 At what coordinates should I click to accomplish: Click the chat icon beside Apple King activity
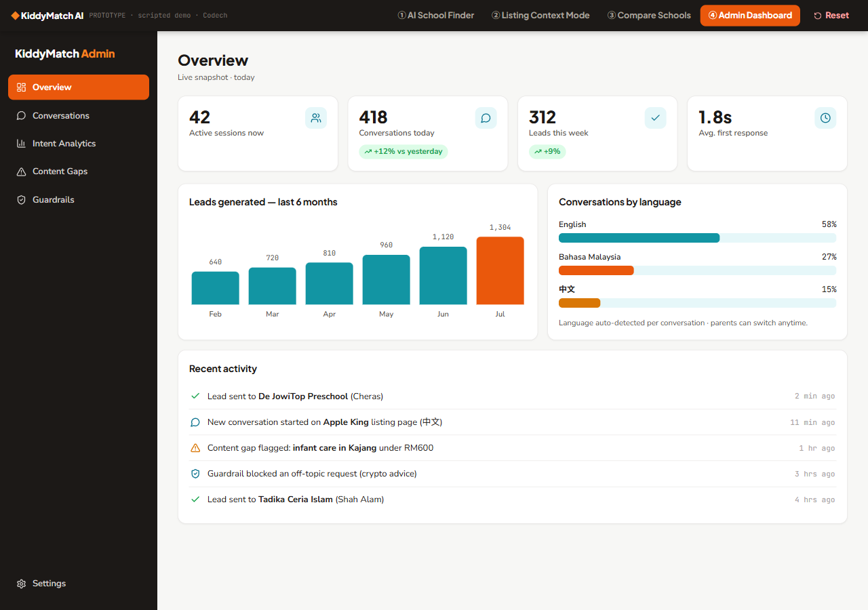(x=195, y=422)
